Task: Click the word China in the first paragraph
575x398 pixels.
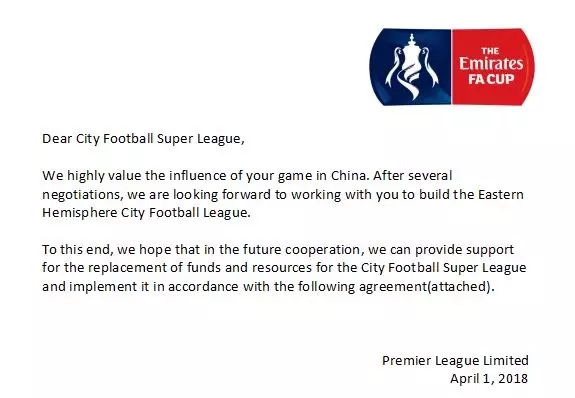Action: tap(350, 175)
